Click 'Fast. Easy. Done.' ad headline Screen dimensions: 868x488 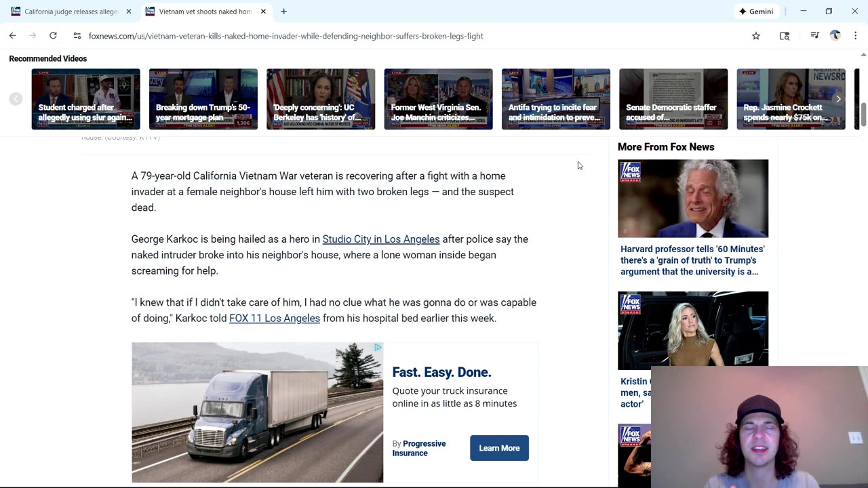click(441, 372)
